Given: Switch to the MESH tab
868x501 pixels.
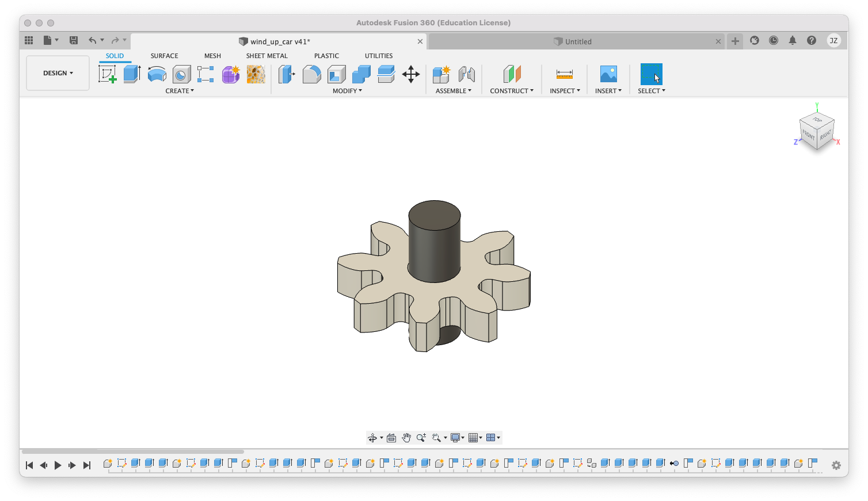Looking at the screenshot, I should (x=212, y=56).
